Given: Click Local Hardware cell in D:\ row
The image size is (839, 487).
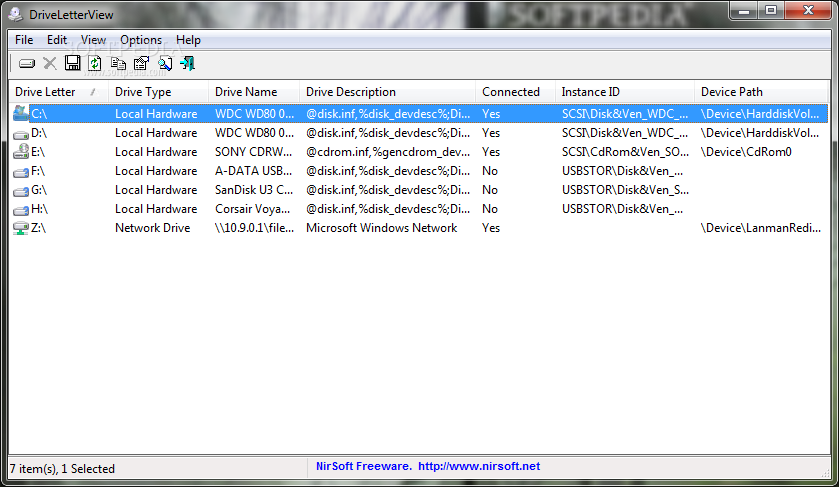Looking at the screenshot, I should 156,133.
